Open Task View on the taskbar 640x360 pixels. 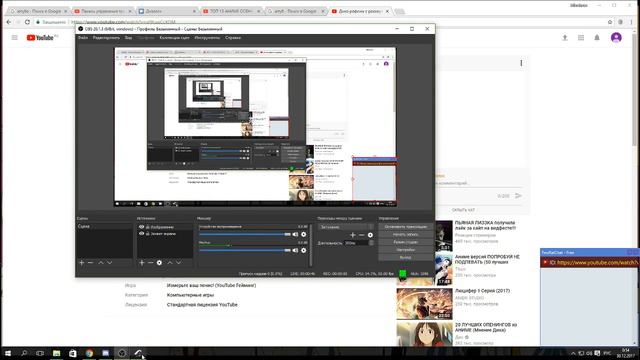(40, 353)
